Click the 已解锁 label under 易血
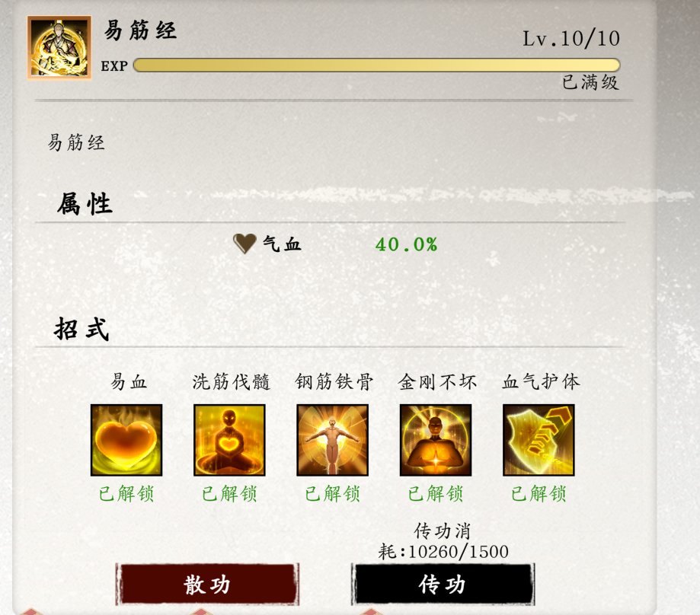700x615 pixels. 126,494
